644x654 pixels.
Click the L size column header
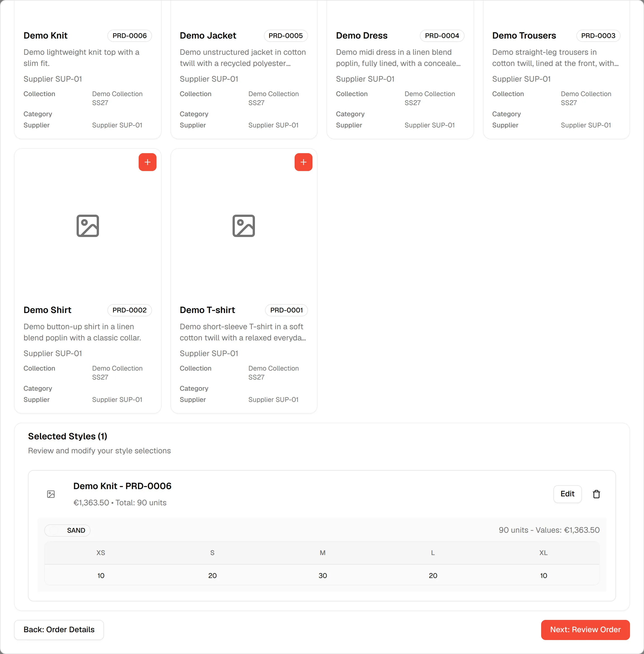(433, 553)
